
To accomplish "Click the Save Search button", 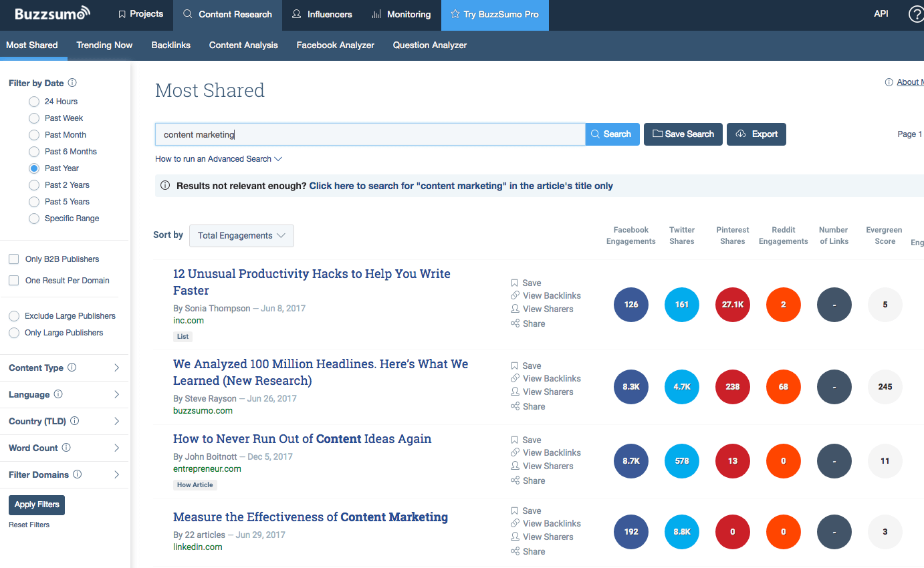I will click(x=683, y=134).
